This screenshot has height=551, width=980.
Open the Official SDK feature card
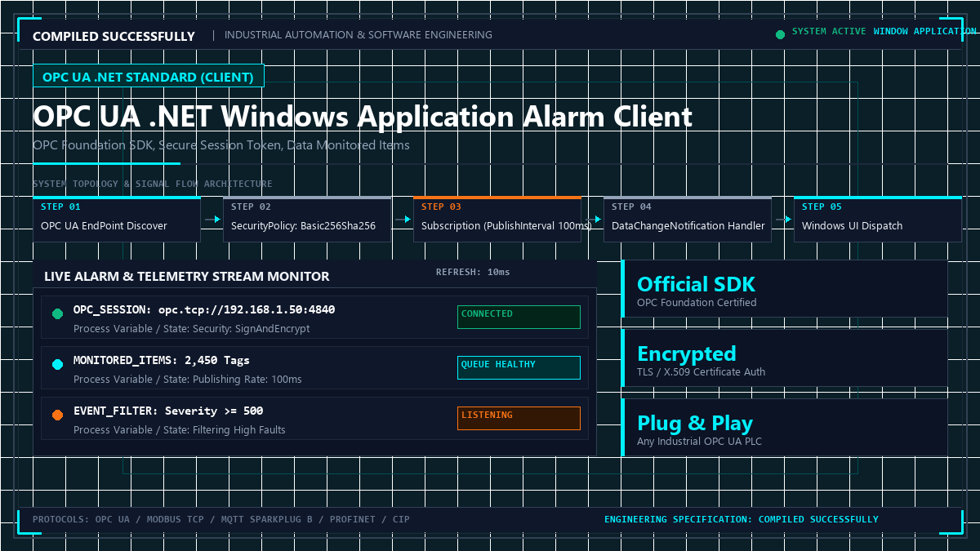point(784,289)
